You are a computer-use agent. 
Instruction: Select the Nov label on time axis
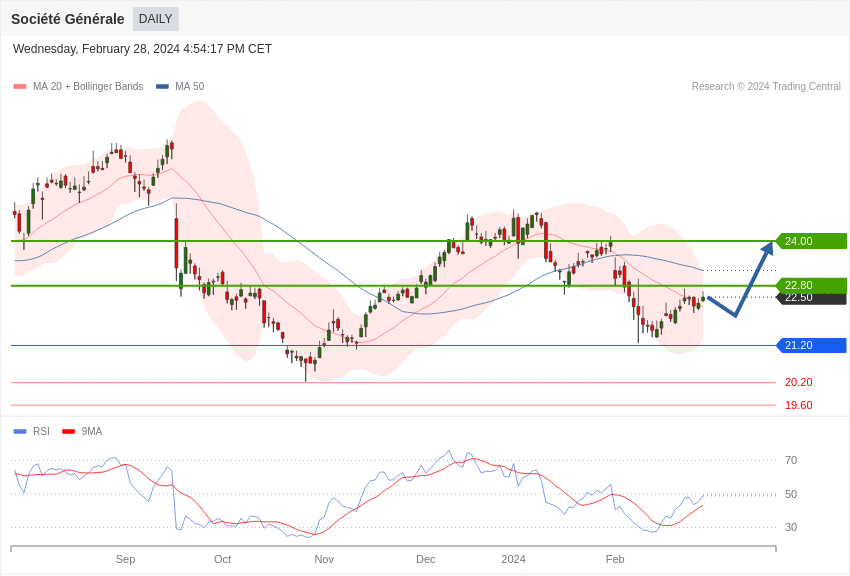point(324,559)
